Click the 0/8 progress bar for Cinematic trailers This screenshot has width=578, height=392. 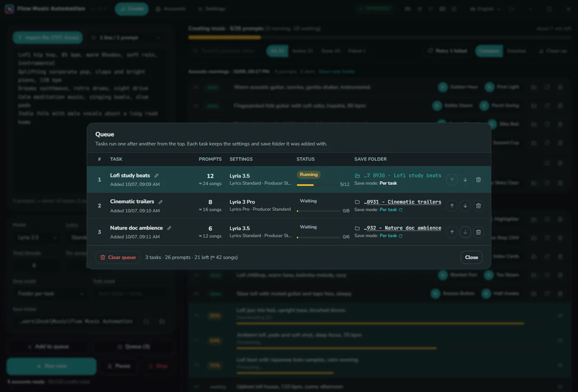(x=318, y=211)
